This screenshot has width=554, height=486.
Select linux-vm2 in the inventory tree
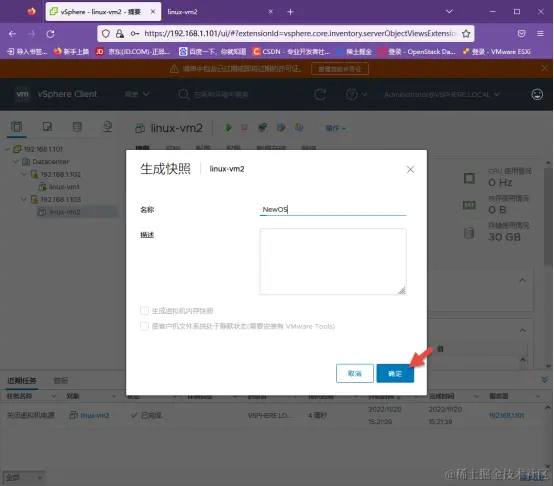coord(64,212)
